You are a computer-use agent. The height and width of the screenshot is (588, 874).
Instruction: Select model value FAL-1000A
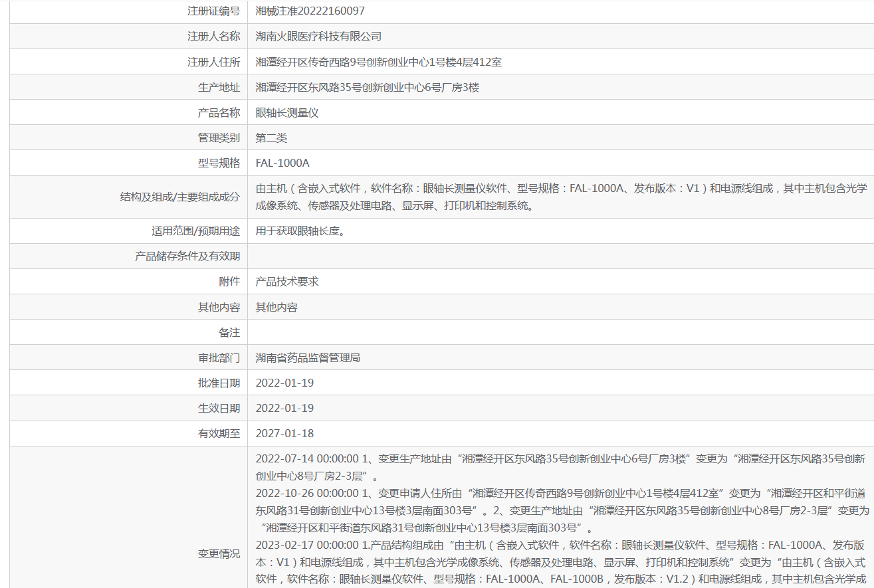coord(282,163)
